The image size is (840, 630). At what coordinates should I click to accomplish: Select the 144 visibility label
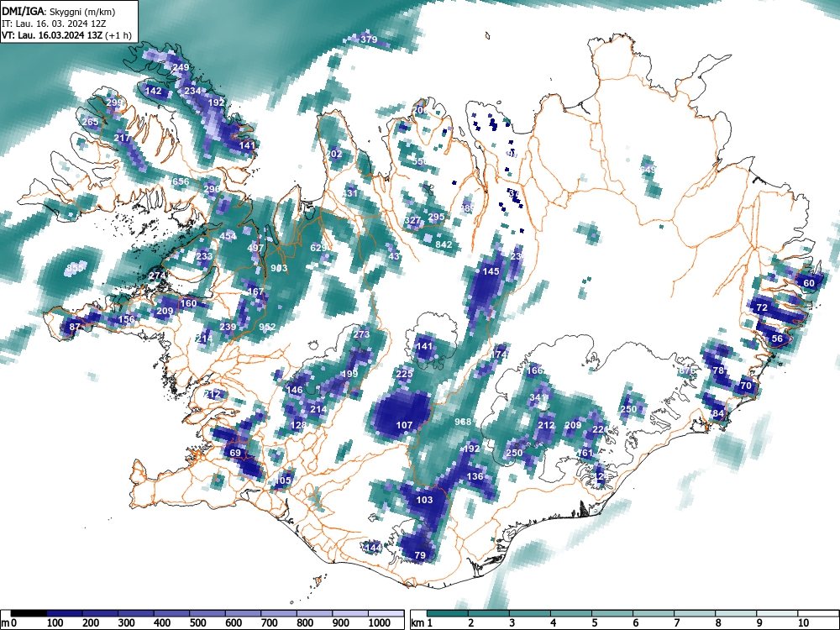pos(373,547)
